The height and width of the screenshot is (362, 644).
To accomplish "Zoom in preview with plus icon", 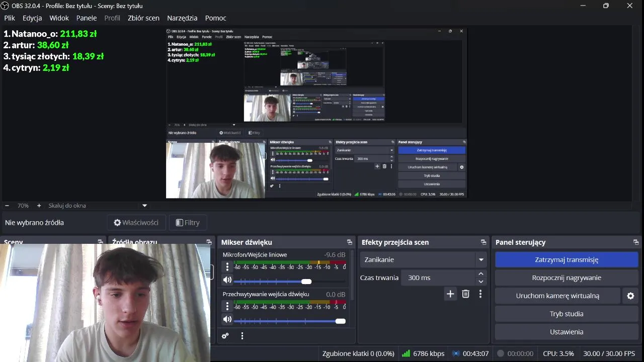I will (x=39, y=206).
